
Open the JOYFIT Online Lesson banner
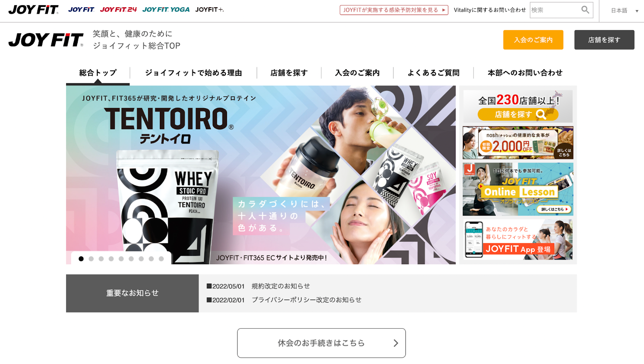[518, 189]
